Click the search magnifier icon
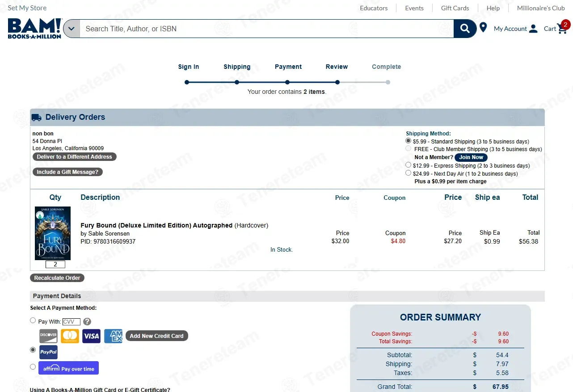The width and height of the screenshot is (573, 392). coord(465,29)
